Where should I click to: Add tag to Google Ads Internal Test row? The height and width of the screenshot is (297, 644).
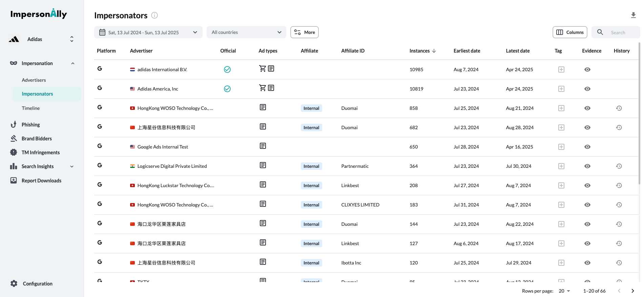point(561,147)
